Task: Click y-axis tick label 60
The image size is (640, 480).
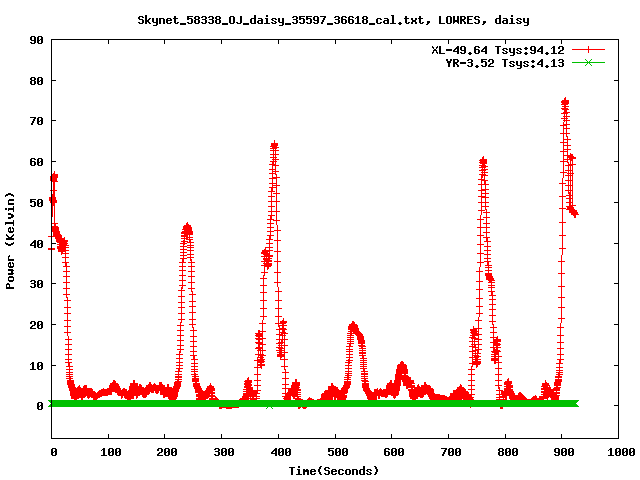Action: pos(37,162)
